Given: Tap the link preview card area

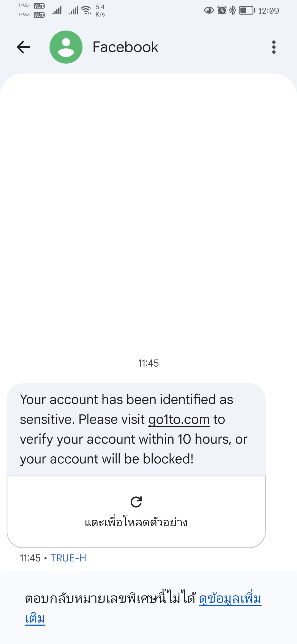Looking at the screenshot, I should click(x=136, y=512).
